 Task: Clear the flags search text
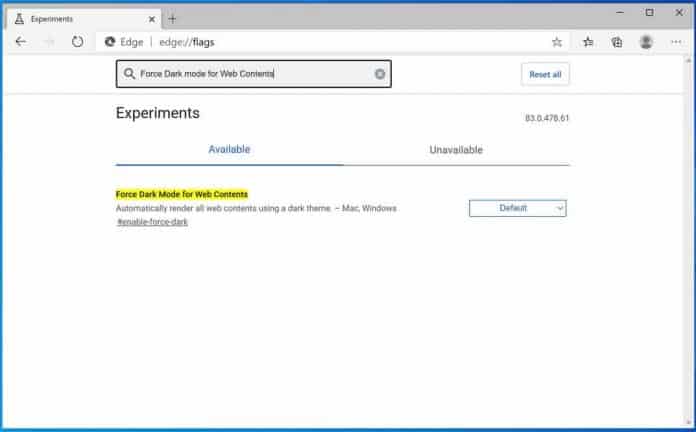tap(380, 74)
